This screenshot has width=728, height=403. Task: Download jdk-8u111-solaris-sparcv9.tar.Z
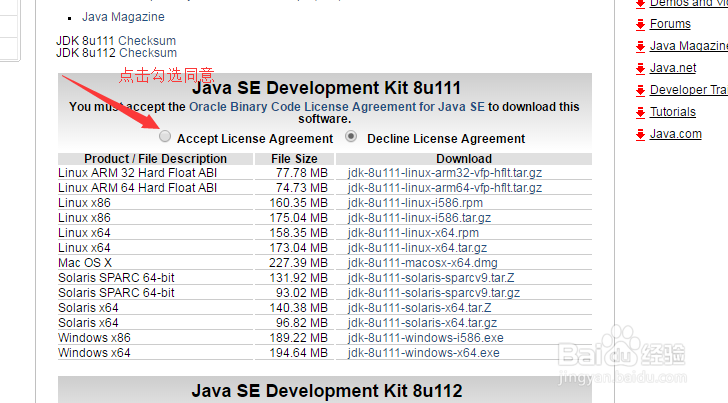tap(431, 278)
